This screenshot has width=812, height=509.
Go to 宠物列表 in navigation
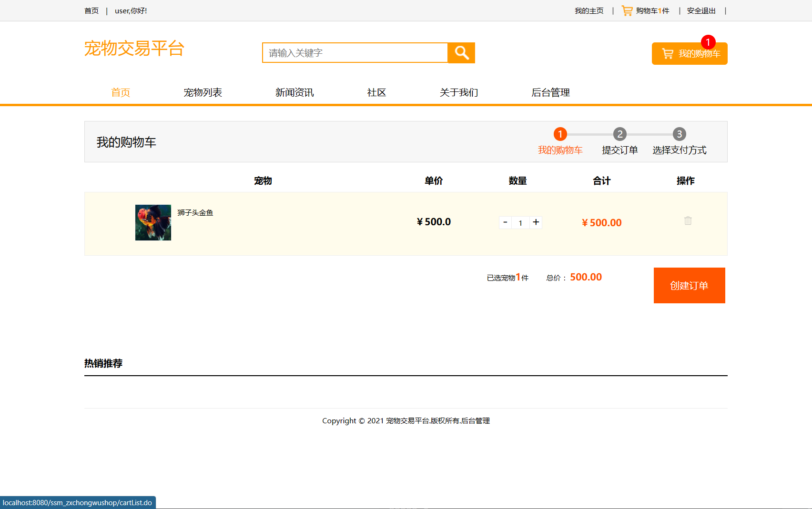203,92
